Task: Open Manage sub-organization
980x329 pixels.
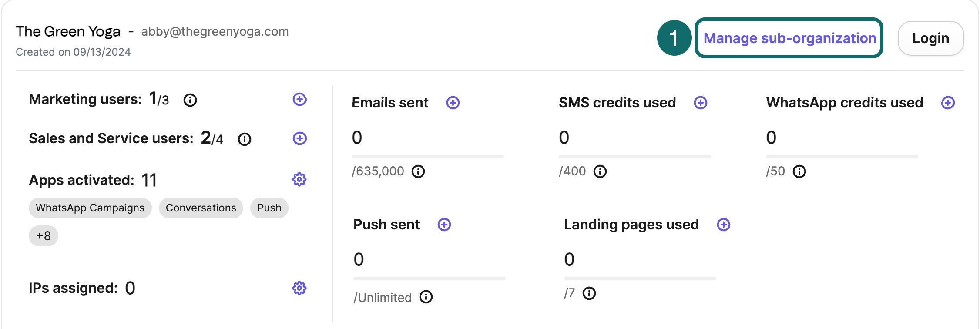Action: pos(789,38)
